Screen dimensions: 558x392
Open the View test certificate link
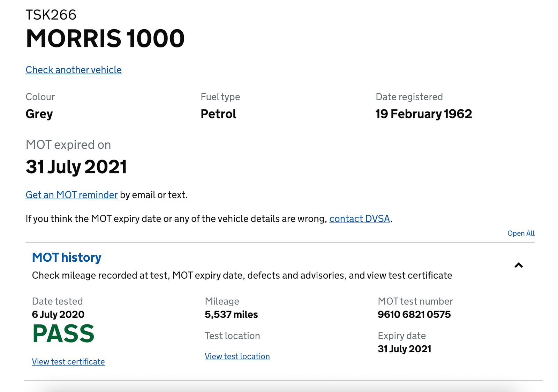pos(68,362)
